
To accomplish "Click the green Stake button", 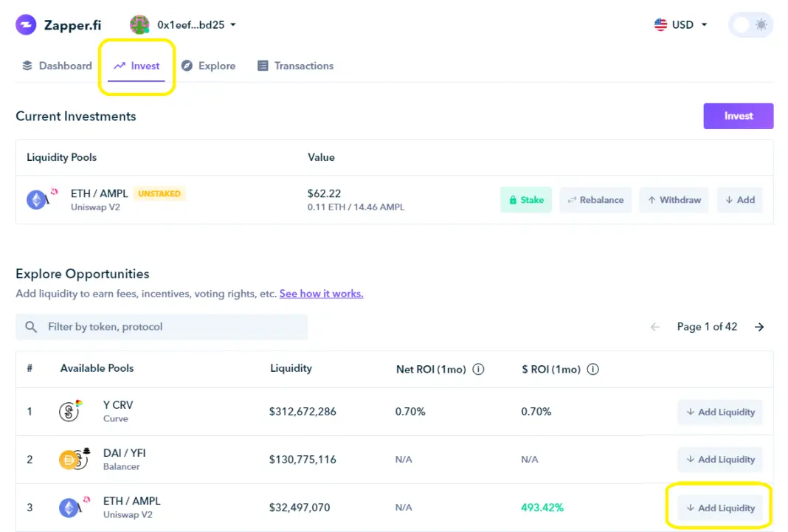I will 525,200.
